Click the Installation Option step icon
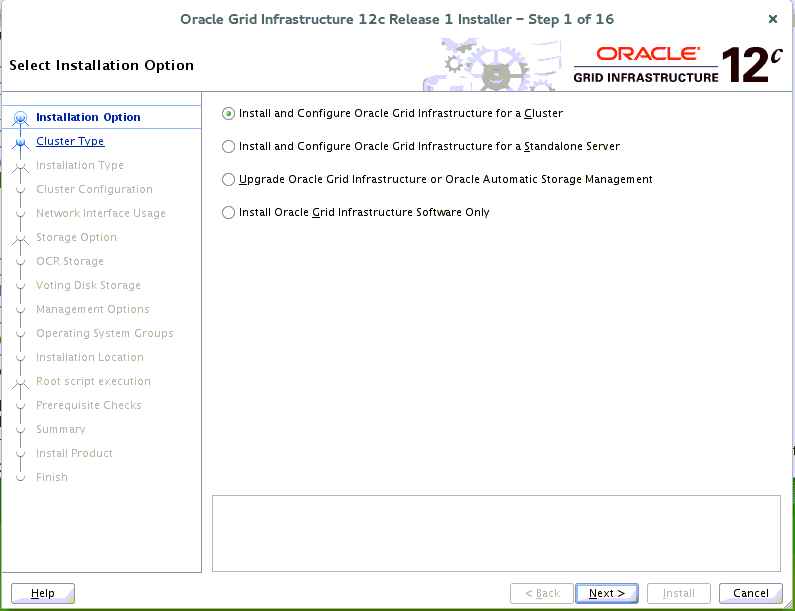This screenshot has width=795, height=611. pos(20,118)
